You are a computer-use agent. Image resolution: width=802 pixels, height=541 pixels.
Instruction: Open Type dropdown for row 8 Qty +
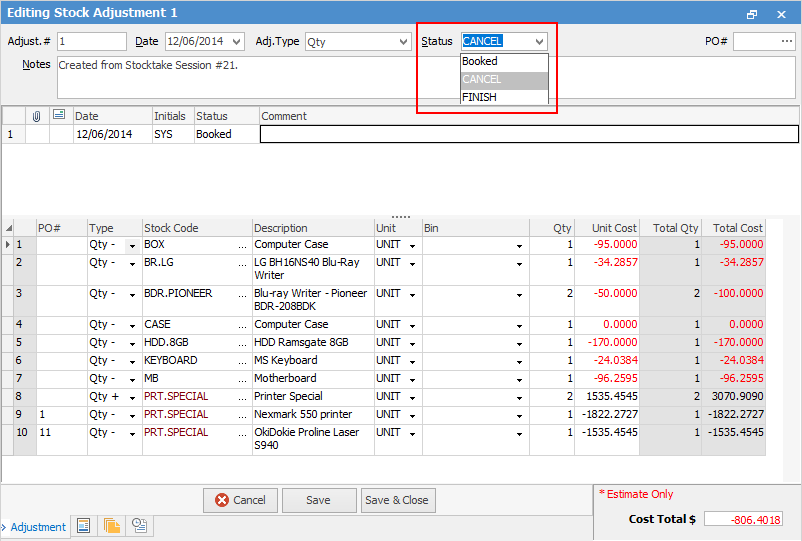(132, 397)
